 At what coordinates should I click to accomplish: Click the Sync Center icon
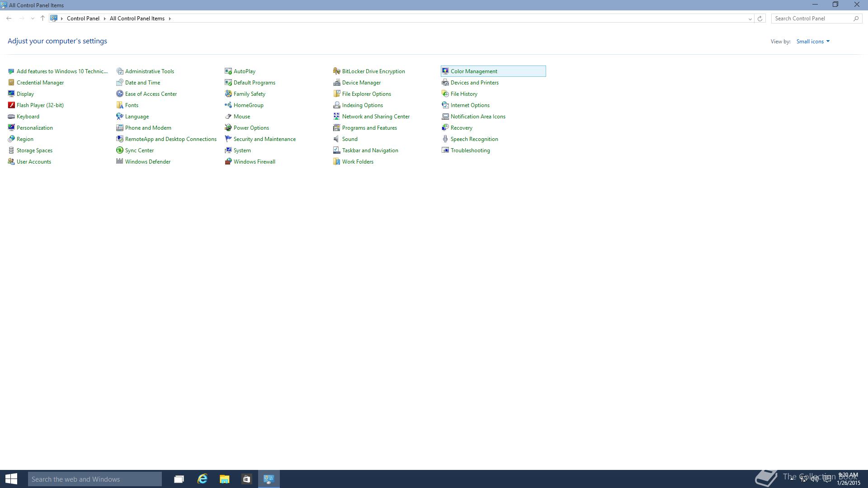(x=120, y=150)
